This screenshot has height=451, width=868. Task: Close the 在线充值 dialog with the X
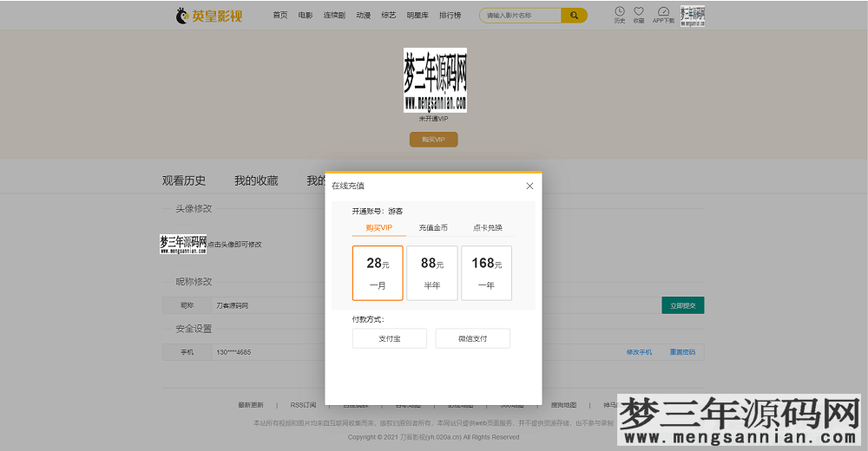(529, 186)
